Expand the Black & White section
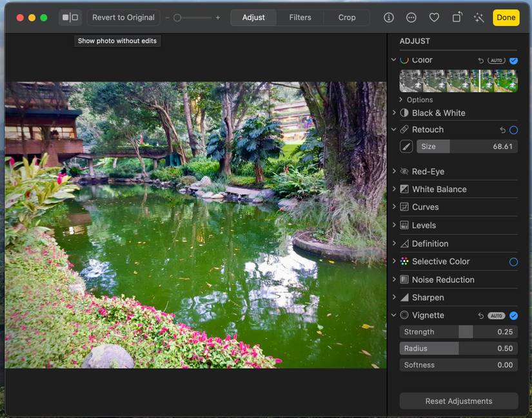Viewport: 532px width, 418px height. [394, 113]
